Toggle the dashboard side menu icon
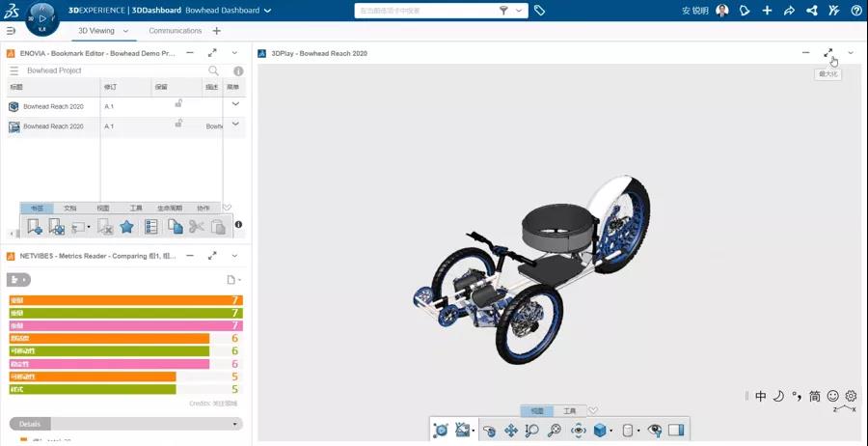The image size is (868, 446). tap(11, 31)
